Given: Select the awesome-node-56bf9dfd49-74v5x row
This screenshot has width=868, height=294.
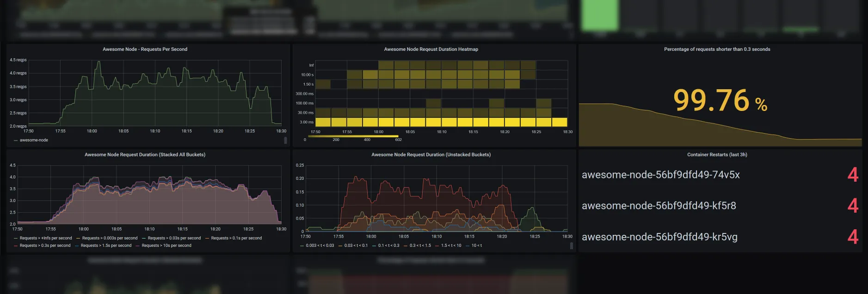Looking at the screenshot, I should [720, 175].
